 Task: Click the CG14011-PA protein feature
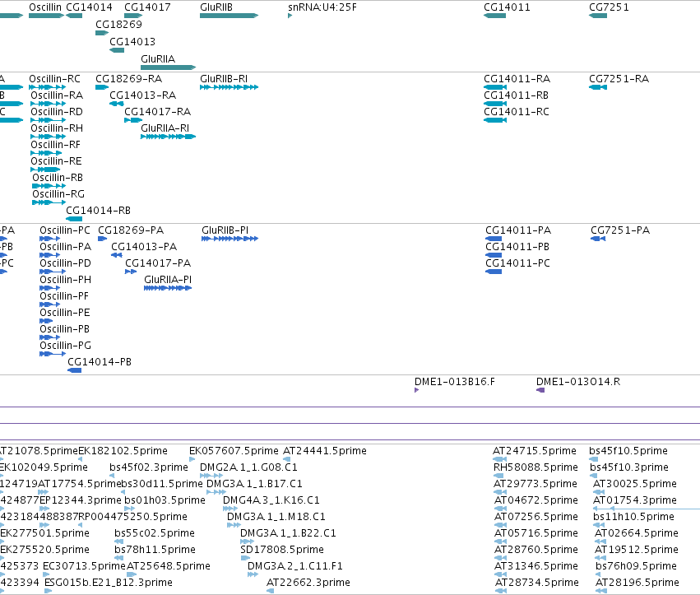tap(494, 239)
